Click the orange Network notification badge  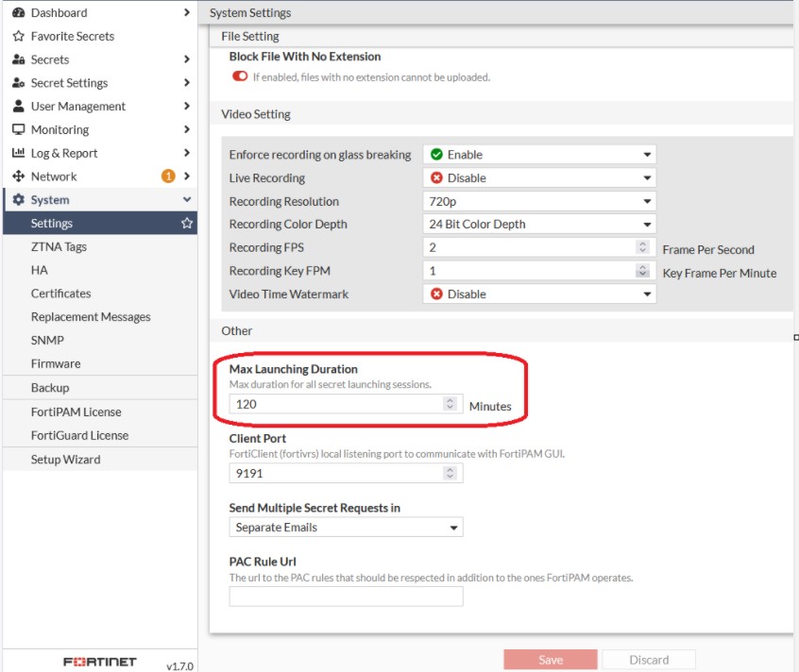coord(168,176)
